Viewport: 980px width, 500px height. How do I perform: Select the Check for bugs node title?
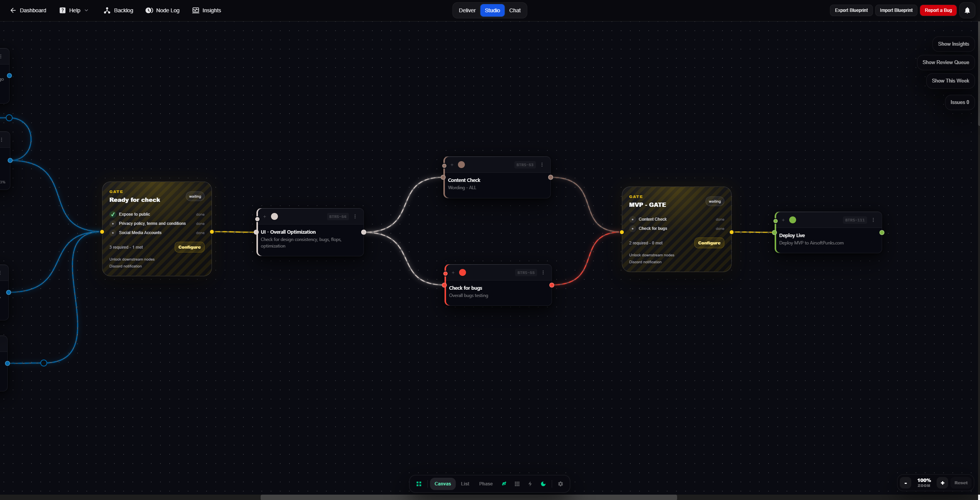coord(466,288)
